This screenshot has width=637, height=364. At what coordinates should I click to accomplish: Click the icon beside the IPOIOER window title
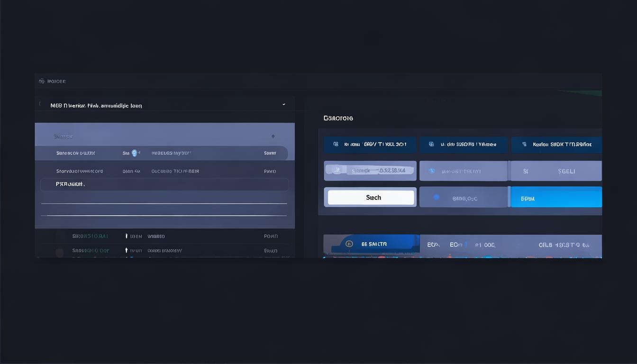point(42,82)
